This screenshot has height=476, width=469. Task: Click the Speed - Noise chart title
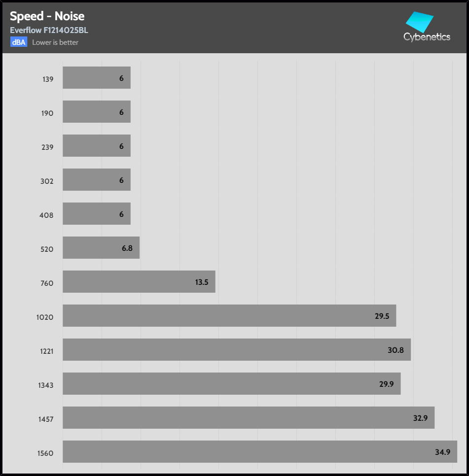(47, 17)
